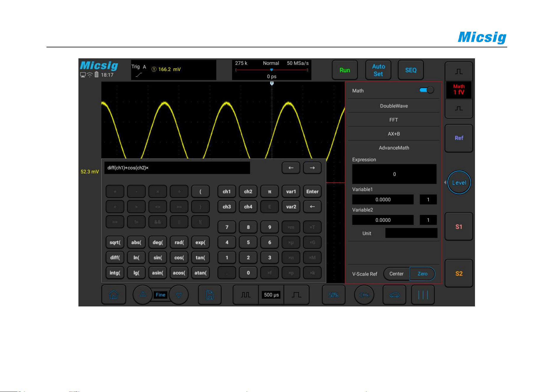Tap the number 0 key
The width and height of the screenshot is (554, 392).
[248, 273]
